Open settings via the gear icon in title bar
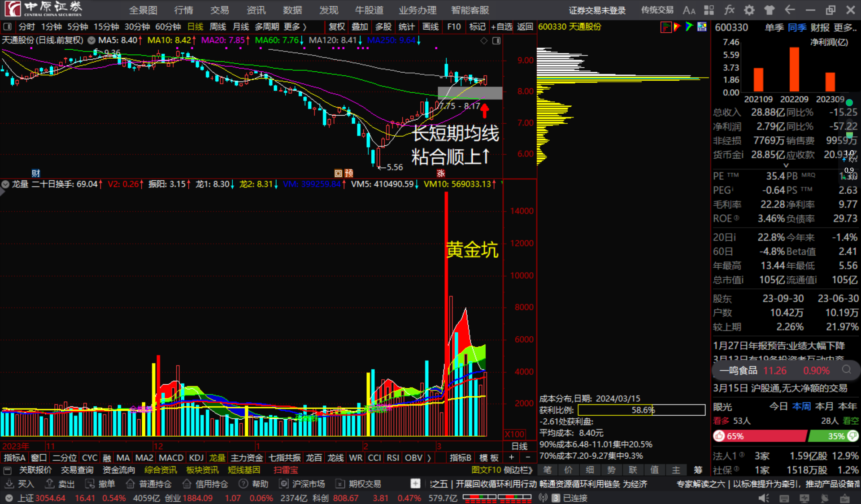861x504 pixels. coord(749,10)
